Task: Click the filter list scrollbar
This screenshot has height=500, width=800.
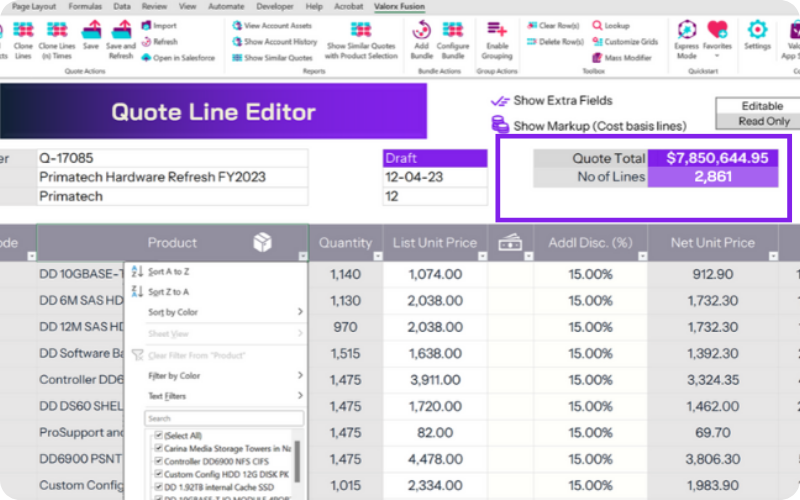Action: pyautogui.click(x=297, y=462)
